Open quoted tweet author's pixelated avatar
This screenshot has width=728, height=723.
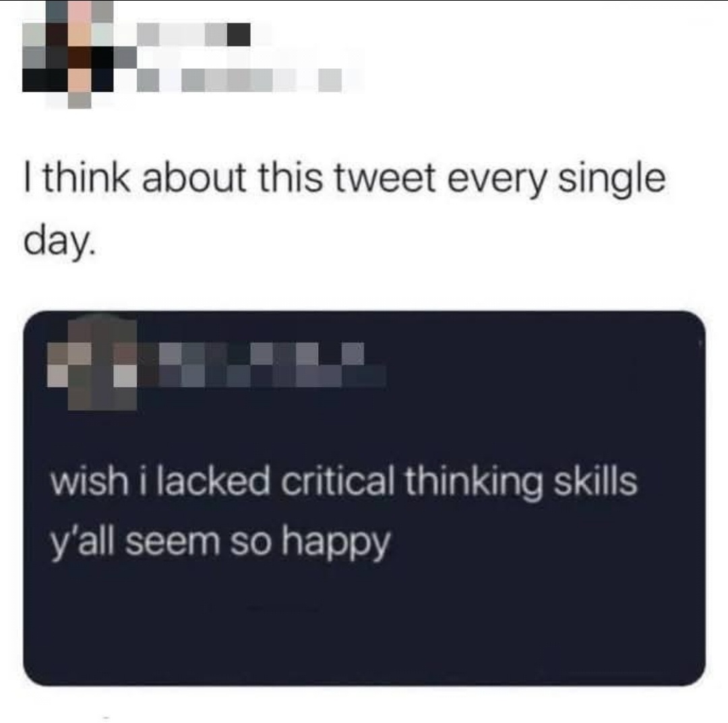[x=92, y=365]
